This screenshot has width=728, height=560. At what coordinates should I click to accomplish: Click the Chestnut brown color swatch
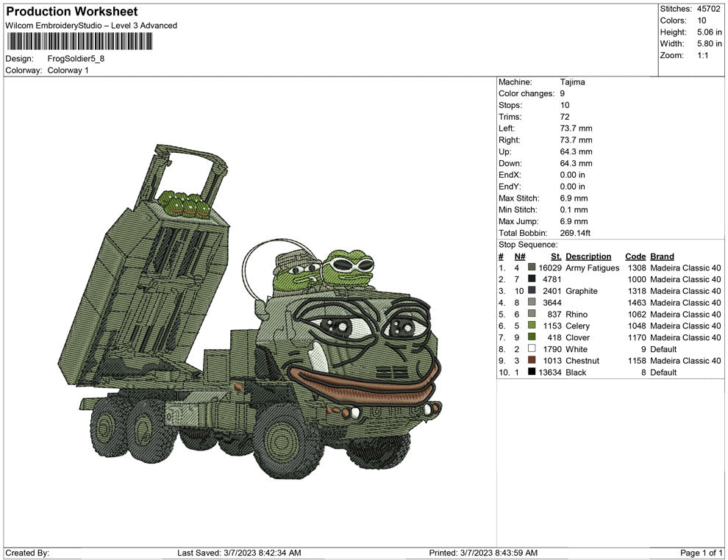click(532, 361)
